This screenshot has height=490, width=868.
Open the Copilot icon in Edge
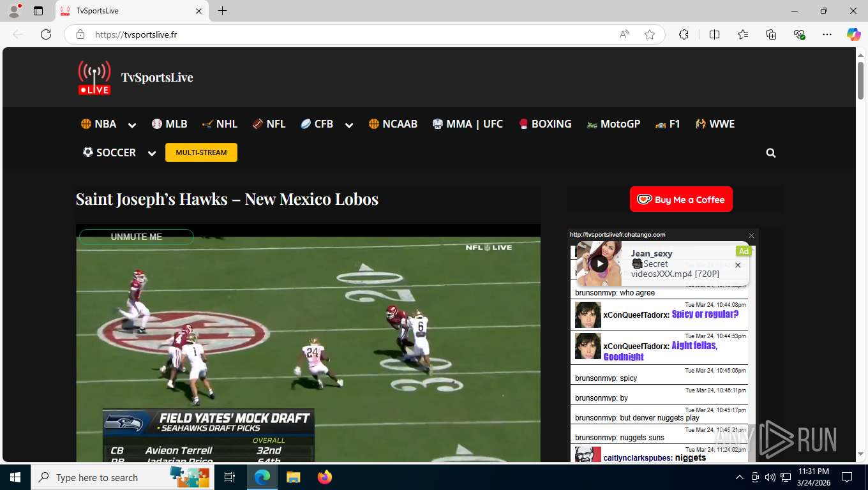pyautogui.click(x=854, y=34)
